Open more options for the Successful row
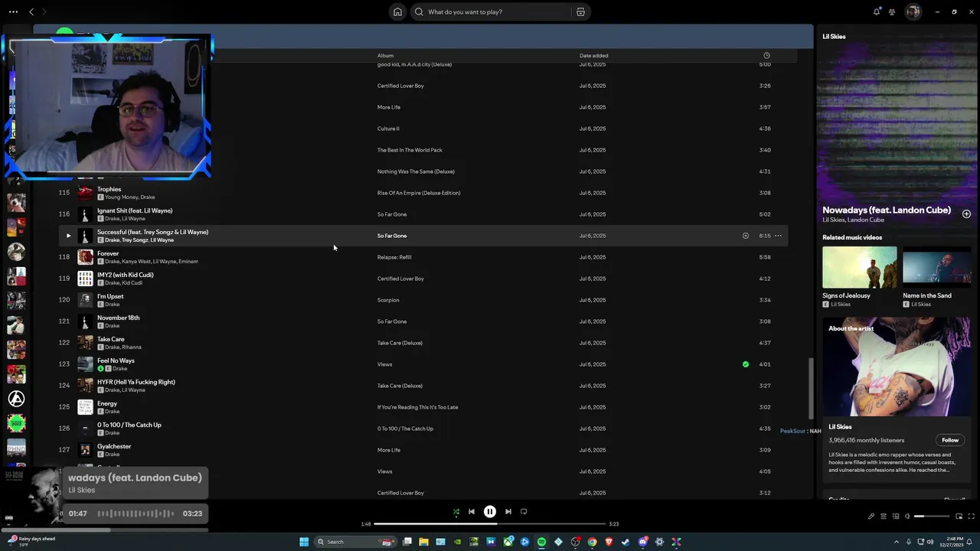Image resolution: width=980 pixels, height=551 pixels. [x=778, y=236]
